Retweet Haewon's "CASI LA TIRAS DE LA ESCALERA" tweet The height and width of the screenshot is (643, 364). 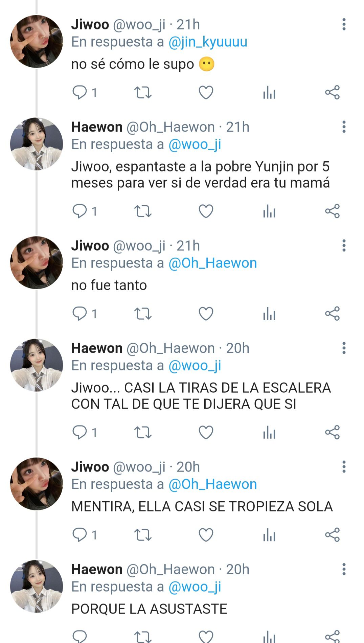pyautogui.click(x=143, y=432)
